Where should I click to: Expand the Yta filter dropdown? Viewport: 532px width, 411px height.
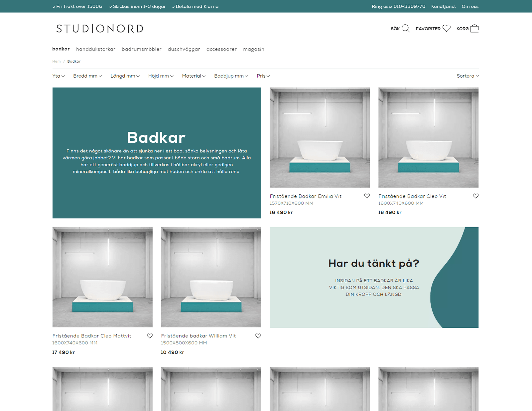[x=59, y=76]
